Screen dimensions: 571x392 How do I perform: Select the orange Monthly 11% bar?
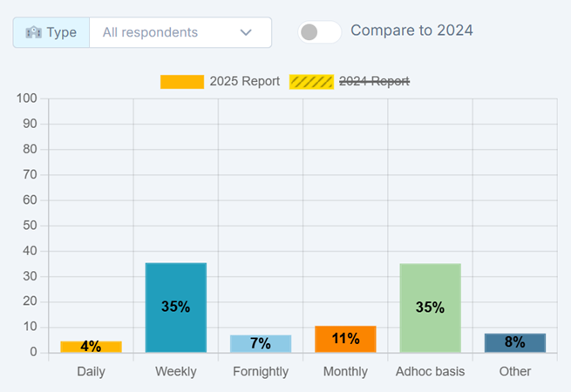coord(345,339)
